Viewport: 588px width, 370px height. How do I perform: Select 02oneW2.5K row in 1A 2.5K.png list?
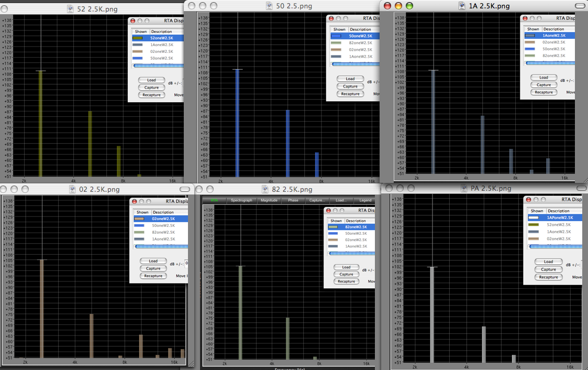(549, 42)
